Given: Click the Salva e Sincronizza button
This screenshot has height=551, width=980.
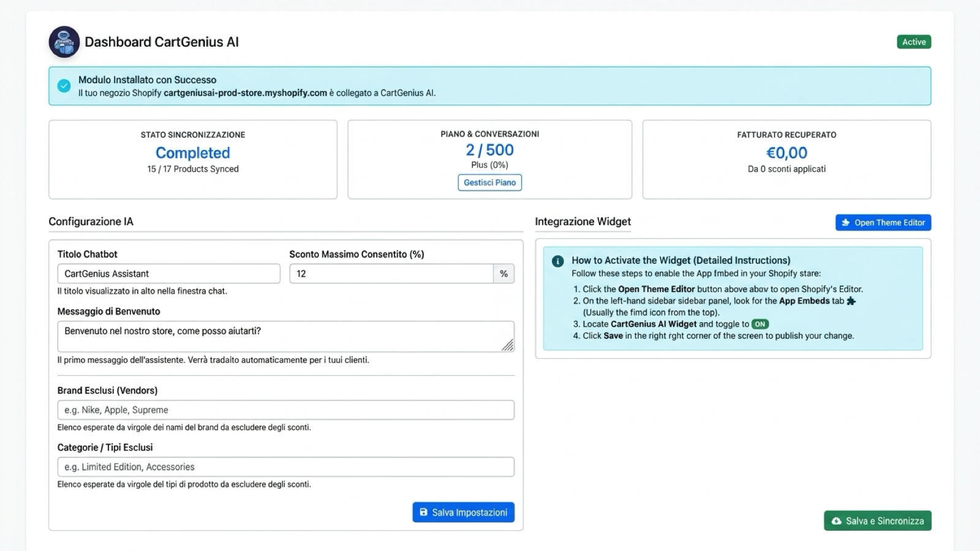Looking at the screenshot, I should pos(878,521).
